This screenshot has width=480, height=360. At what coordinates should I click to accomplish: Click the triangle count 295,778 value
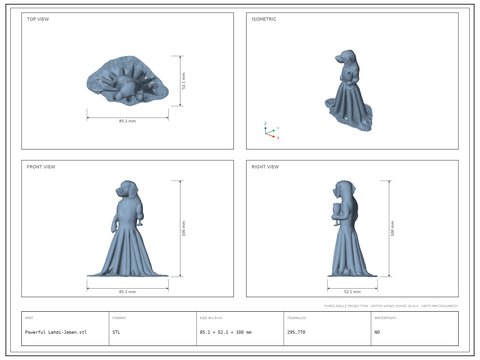coord(296,332)
